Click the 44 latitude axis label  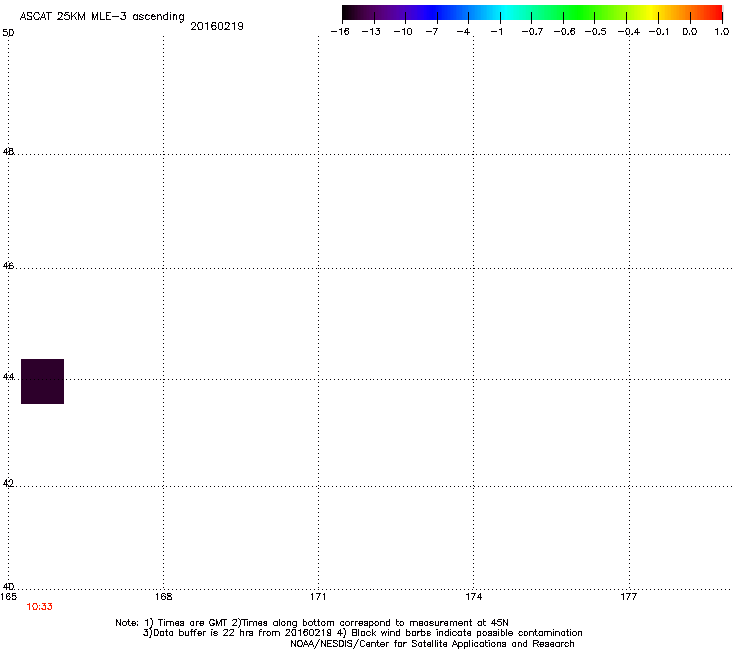8,377
